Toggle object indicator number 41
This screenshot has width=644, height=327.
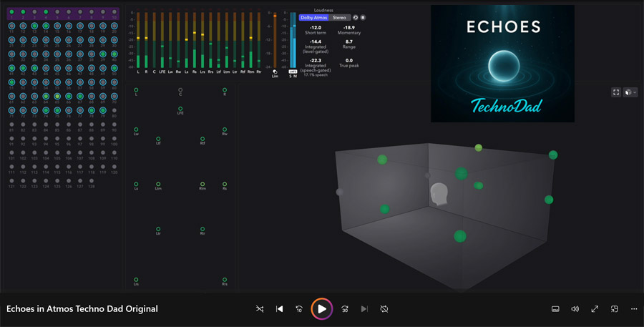[11, 68]
